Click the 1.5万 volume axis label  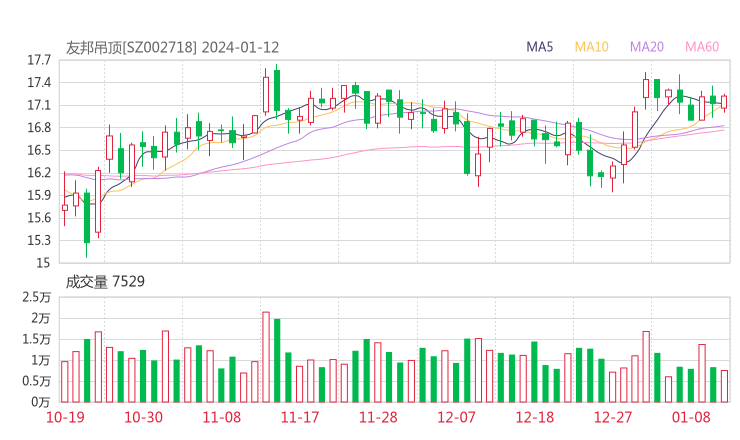36,339
